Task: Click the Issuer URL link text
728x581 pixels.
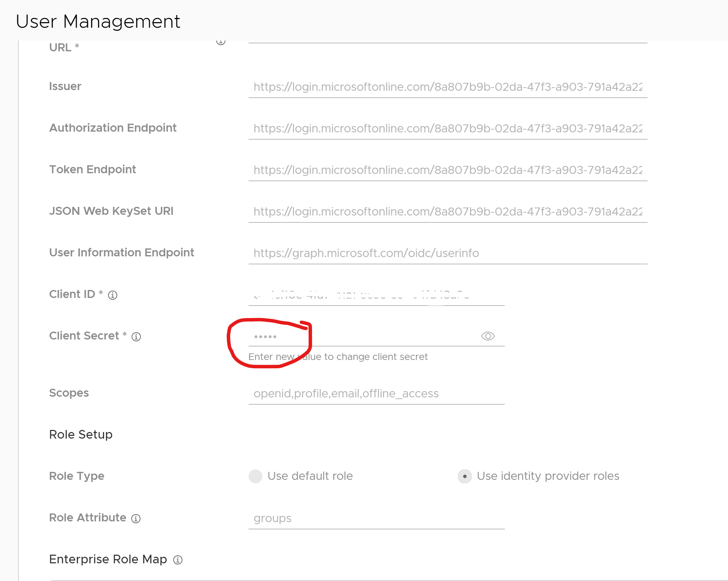Action: pyautogui.click(x=447, y=87)
